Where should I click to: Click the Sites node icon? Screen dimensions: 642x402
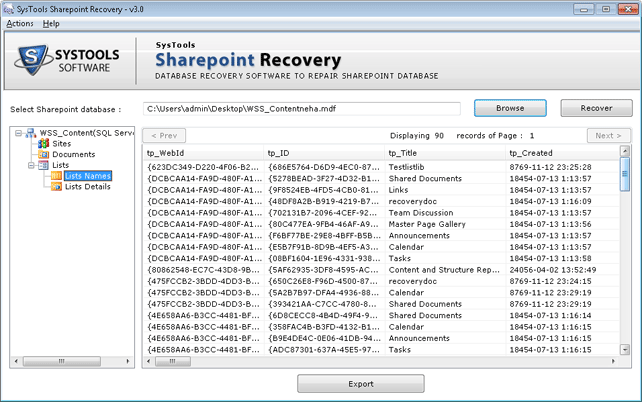tap(43, 144)
